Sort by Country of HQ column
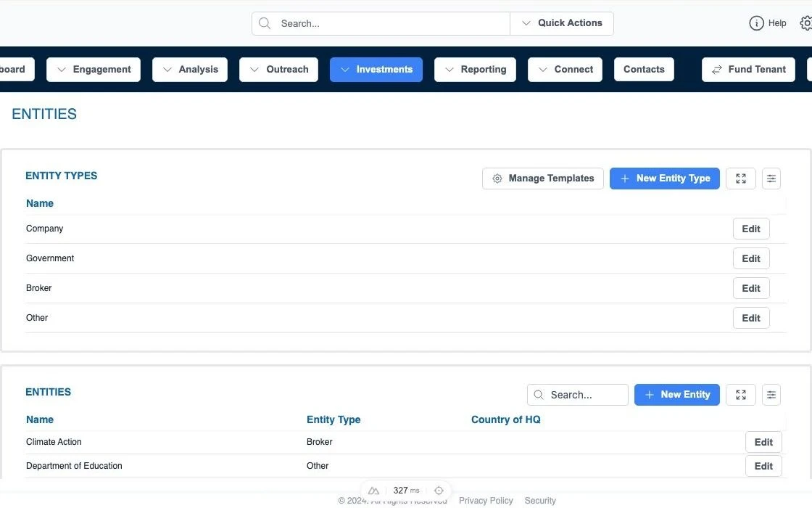The image size is (812, 508). point(505,420)
